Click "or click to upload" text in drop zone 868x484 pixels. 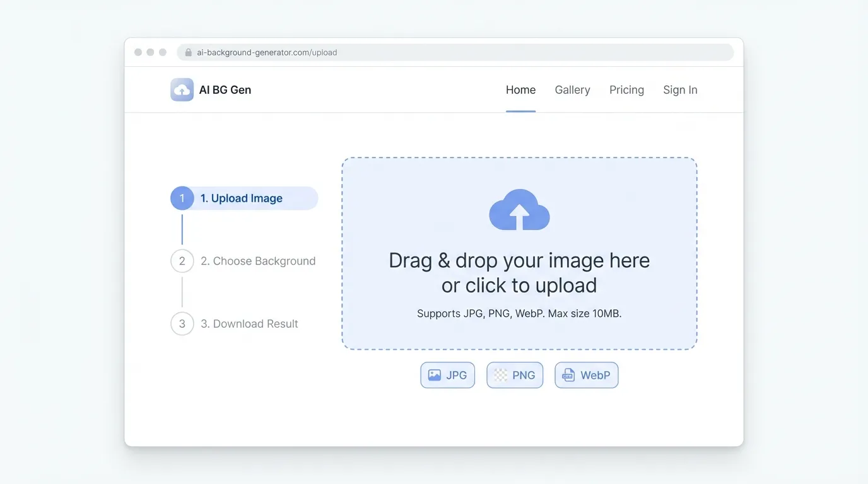(x=519, y=285)
